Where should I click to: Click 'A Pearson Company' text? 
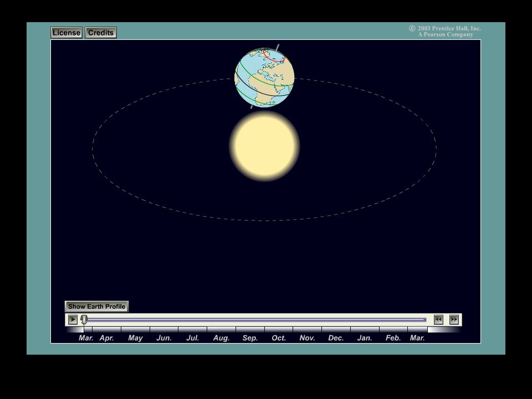(446, 34)
